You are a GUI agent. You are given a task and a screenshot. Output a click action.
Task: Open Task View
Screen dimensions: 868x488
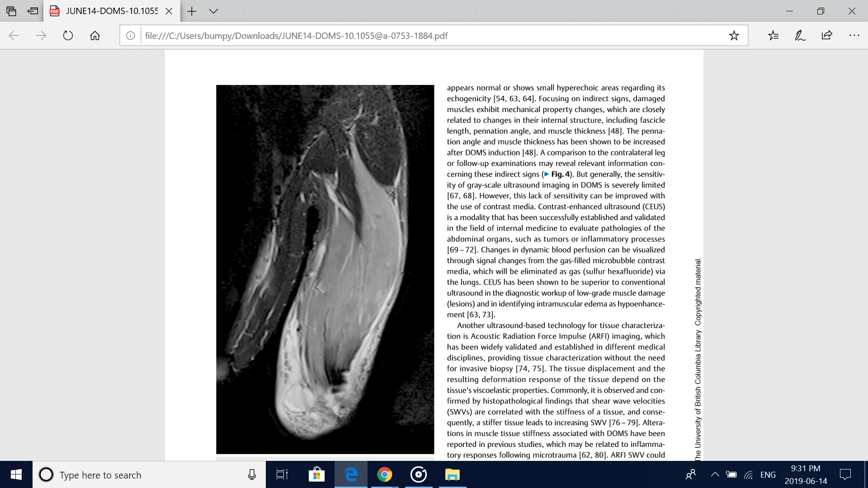[282, 475]
